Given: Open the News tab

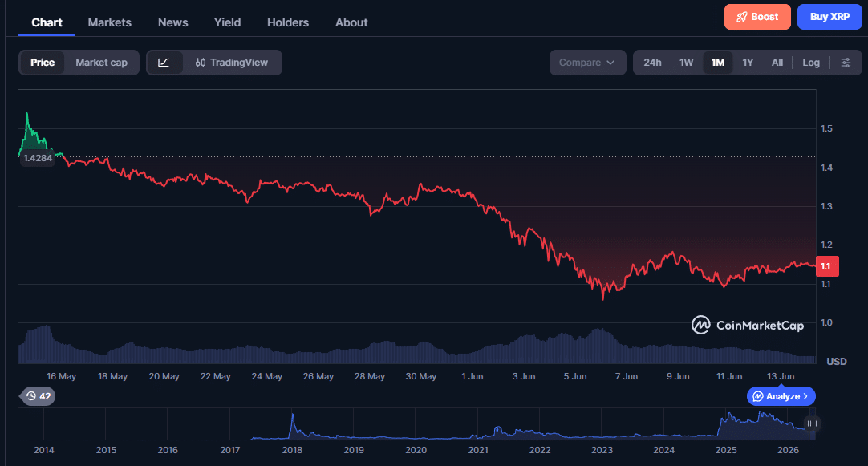Looking at the screenshot, I should [x=172, y=22].
